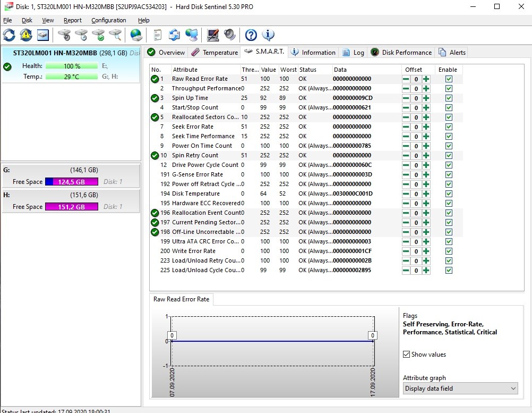This screenshot has height=413, width=532.
Task: Open the Attribute graph dropdown
Action: (x=460, y=388)
